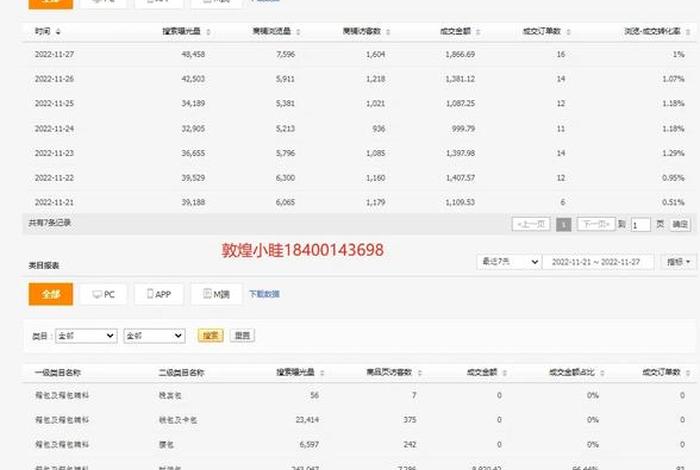The image size is (700, 470).
Task: Select the 全部 orange tab in category report
Action: 51,294
